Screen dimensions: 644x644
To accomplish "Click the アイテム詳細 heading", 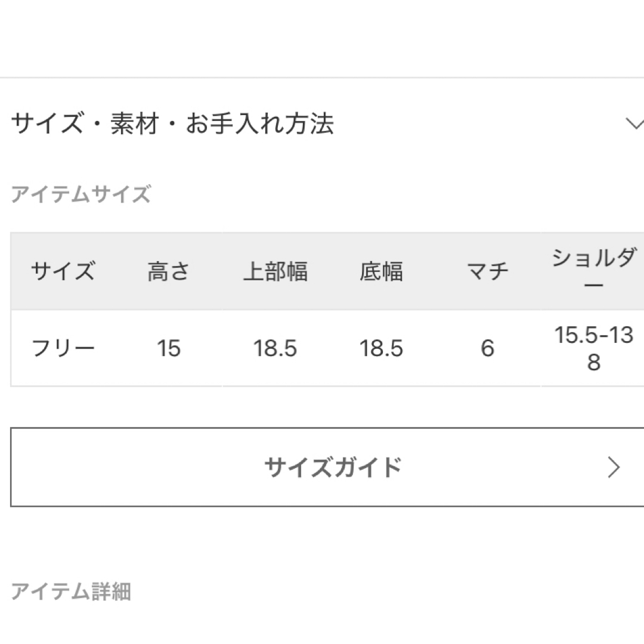I will tap(70, 592).
